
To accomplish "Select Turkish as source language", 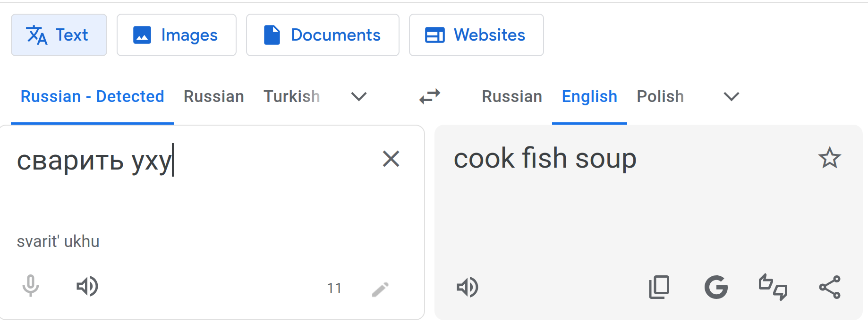I will point(291,96).
